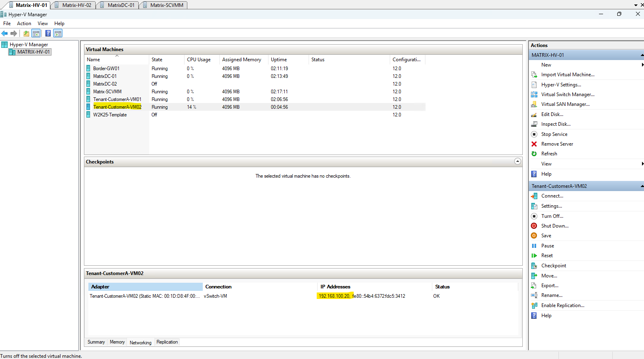Click the Virtual Switch Manager icon
The width and height of the screenshot is (644, 359).
point(534,95)
